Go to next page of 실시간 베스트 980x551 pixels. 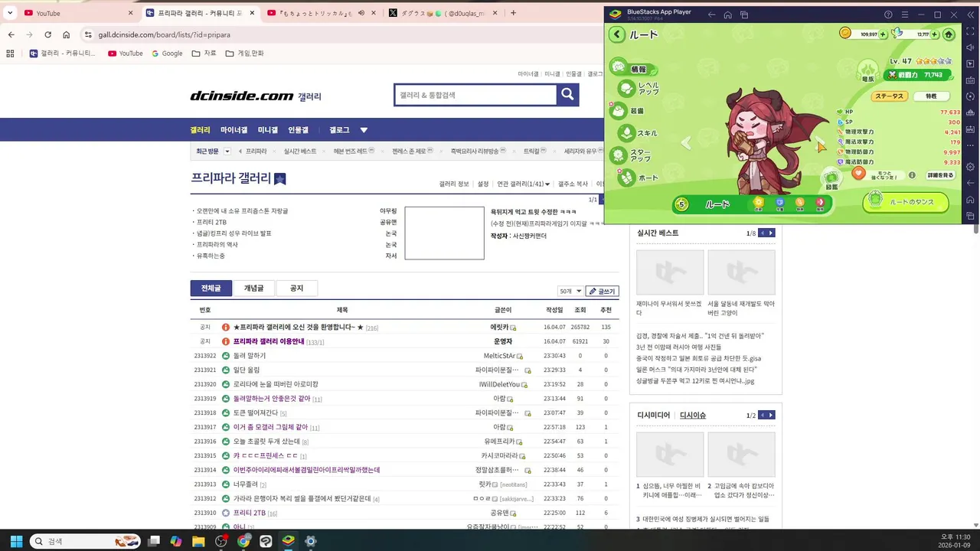(771, 233)
